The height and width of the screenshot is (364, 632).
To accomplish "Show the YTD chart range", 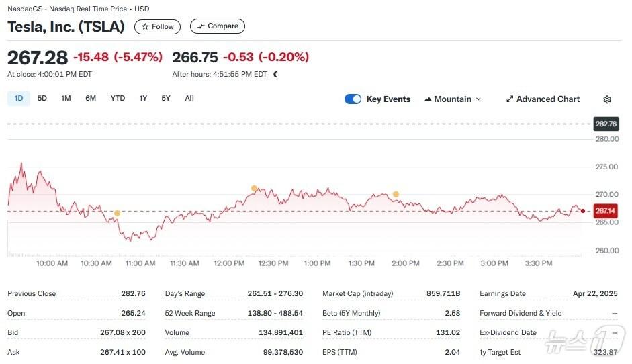I will pyautogui.click(x=118, y=99).
